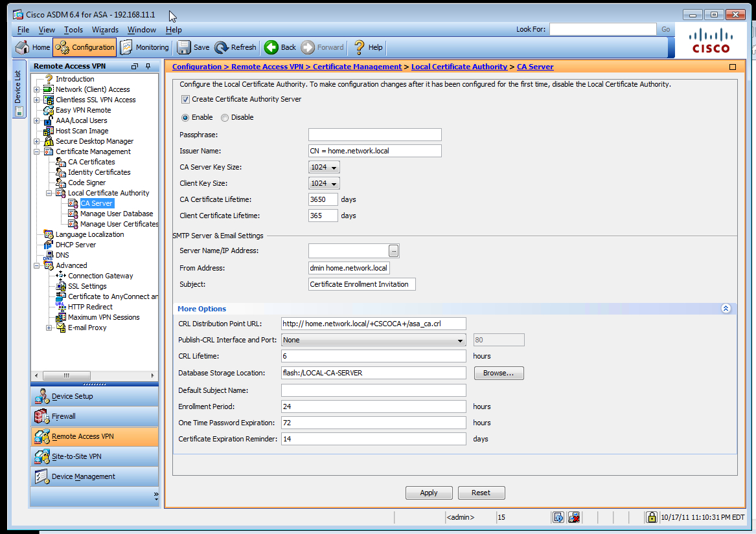Expand the Clientless SSL VPN Access node
The height and width of the screenshot is (534, 756).
(x=37, y=100)
